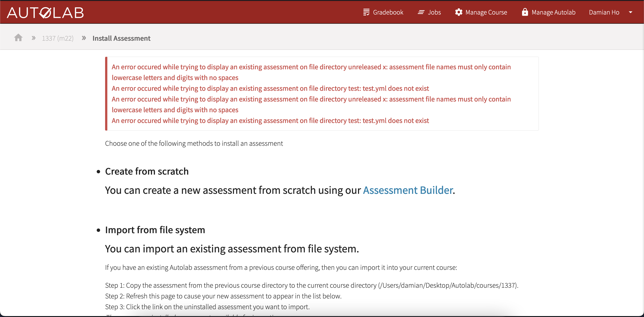Click the lock icon for Manage Autolab
Image resolution: width=644 pixels, height=317 pixels.
pyautogui.click(x=525, y=12)
